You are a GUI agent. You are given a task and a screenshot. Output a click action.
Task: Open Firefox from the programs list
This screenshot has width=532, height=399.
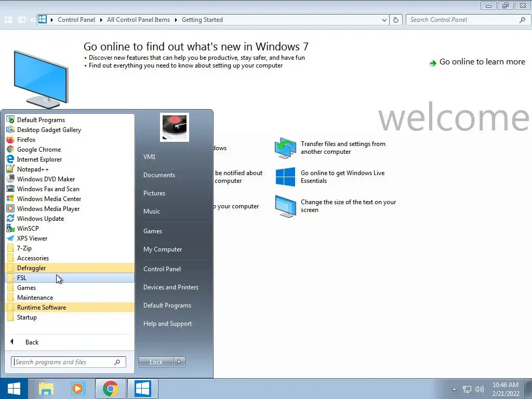coord(10,139)
